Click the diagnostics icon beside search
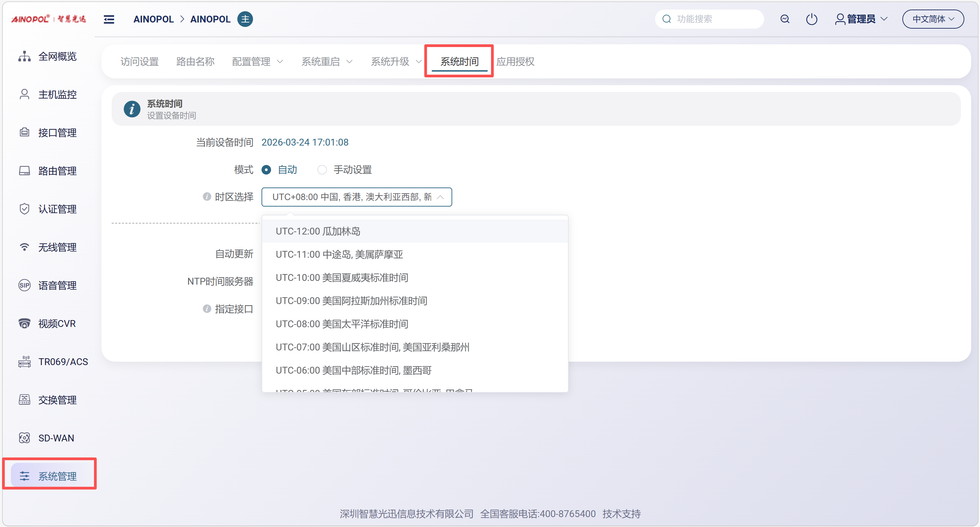980x527 pixels. click(x=785, y=19)
